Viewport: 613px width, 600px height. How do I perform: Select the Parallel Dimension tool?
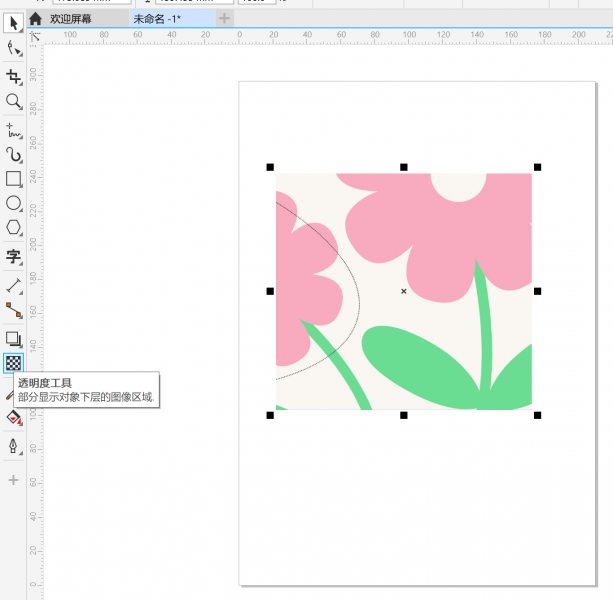pyautogui.click(x=14, y=286)
